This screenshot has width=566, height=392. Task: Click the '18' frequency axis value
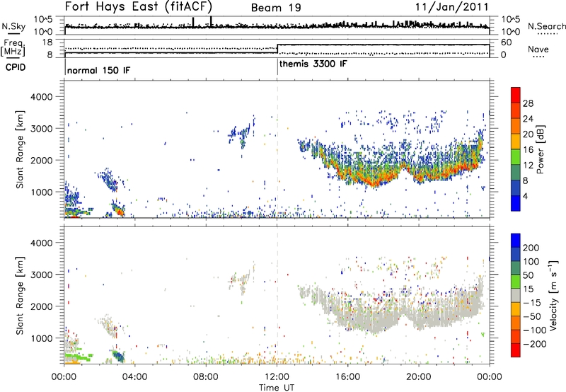47,42
